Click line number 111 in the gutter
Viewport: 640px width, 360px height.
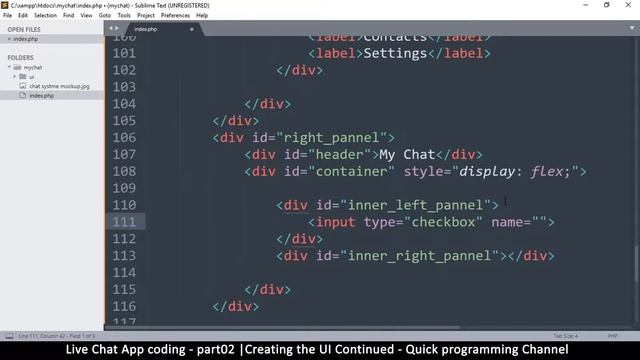(124, 222)
